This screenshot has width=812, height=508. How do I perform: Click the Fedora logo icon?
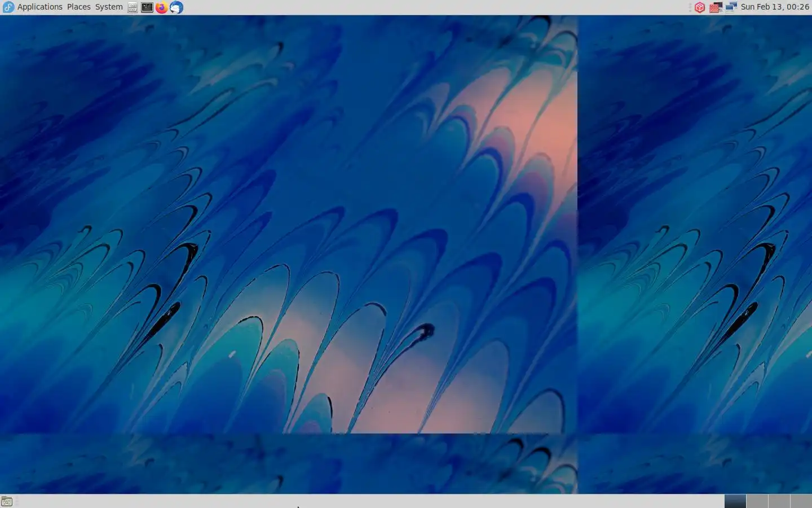click(x=8, y=7)
